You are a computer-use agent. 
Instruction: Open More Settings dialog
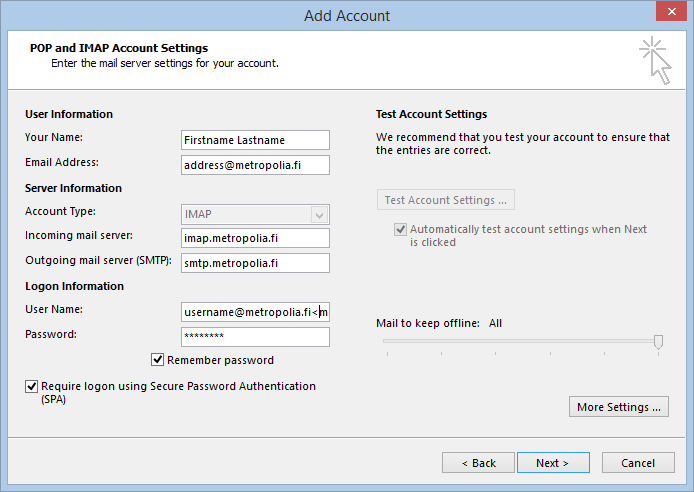pyautogui.click(x=619, y=407)
